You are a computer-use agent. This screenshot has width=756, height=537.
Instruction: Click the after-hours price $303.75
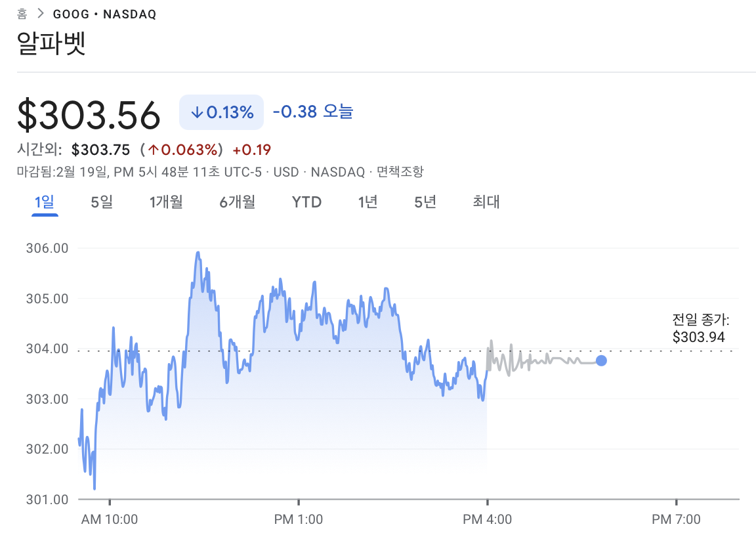[100, 150]
